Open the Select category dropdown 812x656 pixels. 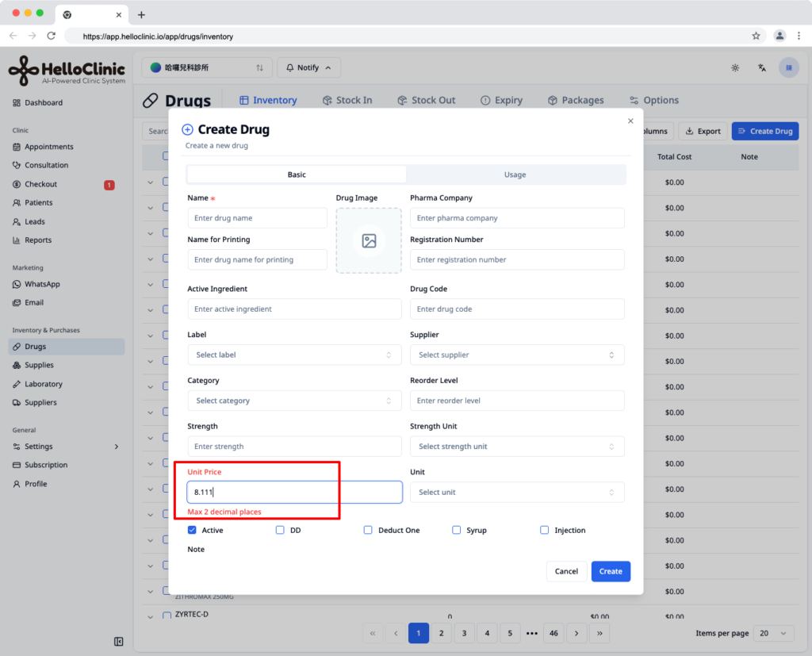click(x=294, y=401)
